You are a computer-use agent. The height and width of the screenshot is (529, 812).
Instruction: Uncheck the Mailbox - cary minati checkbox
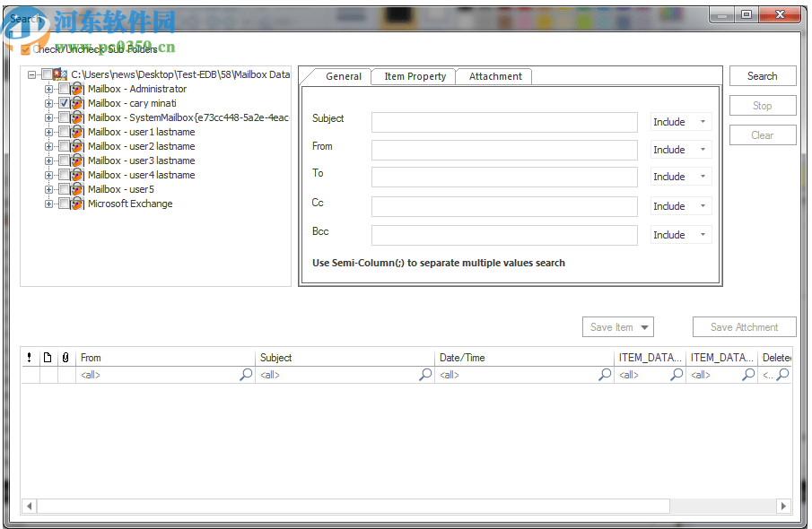coord(65,103)
